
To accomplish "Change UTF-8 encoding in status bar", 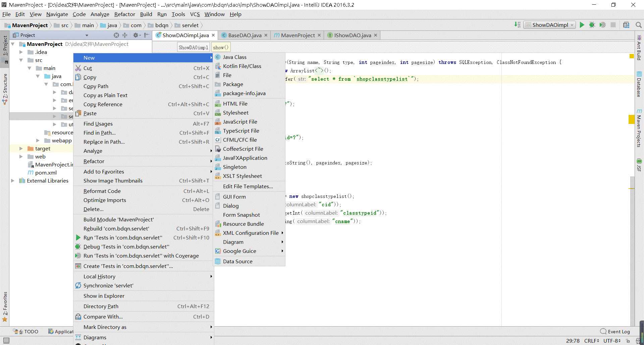I will [612, 341].
